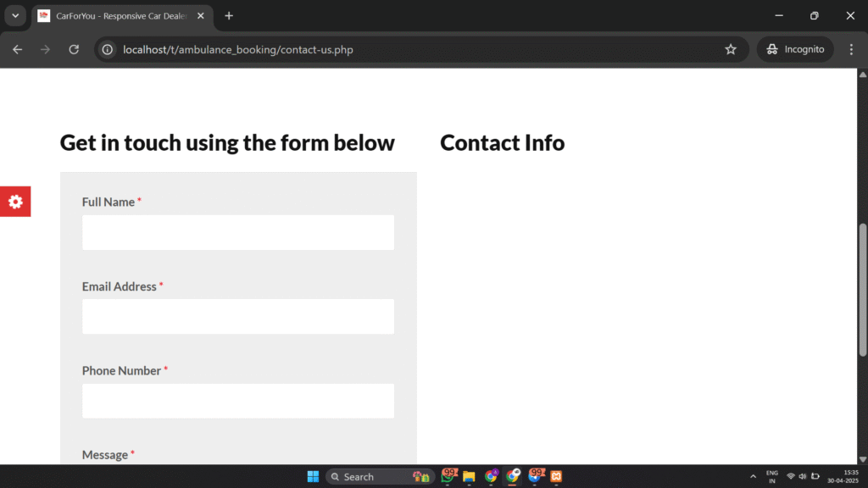Click the Full Name input field
Image resolution: width=868 pixels, height=488 pixels.
(238, 232)
